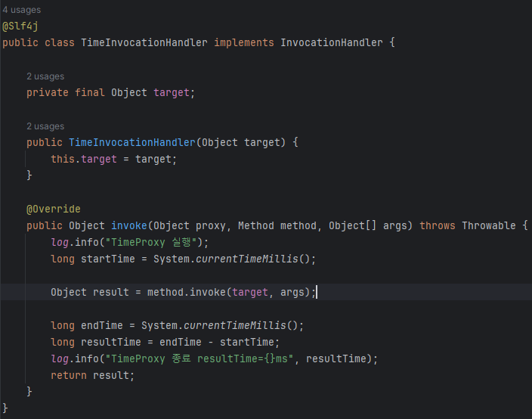Viewport: 532px width, 419px height.
Task: Click the purple 'target' argument in method.invoke
Action: 250,293
